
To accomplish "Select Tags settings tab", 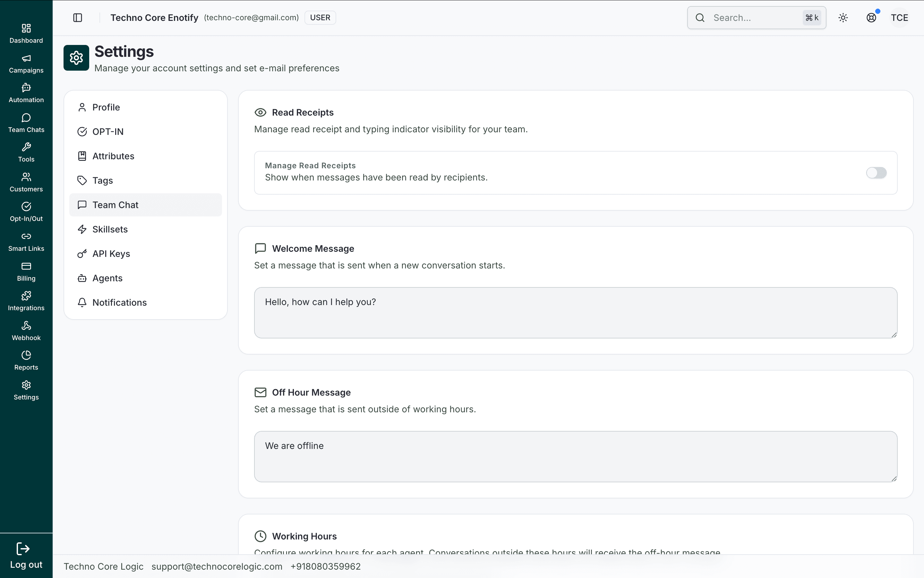I will pos(145,180).
